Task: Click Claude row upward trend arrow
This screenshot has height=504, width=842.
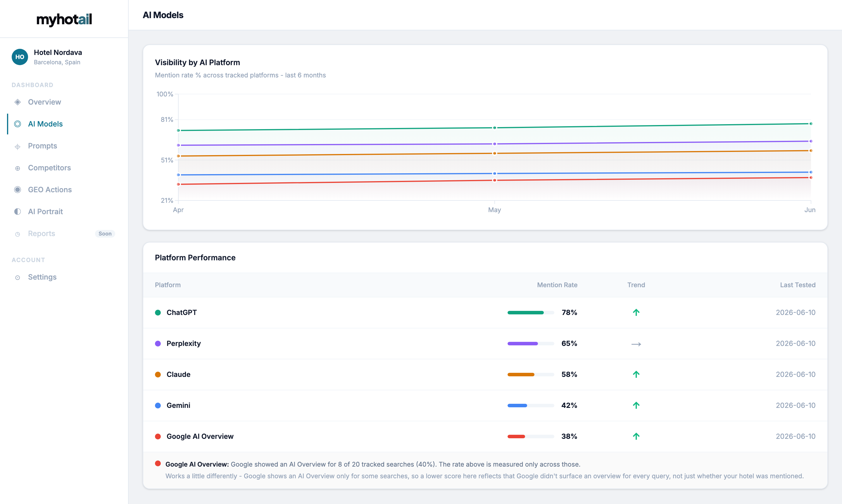Action: [636, 374]
